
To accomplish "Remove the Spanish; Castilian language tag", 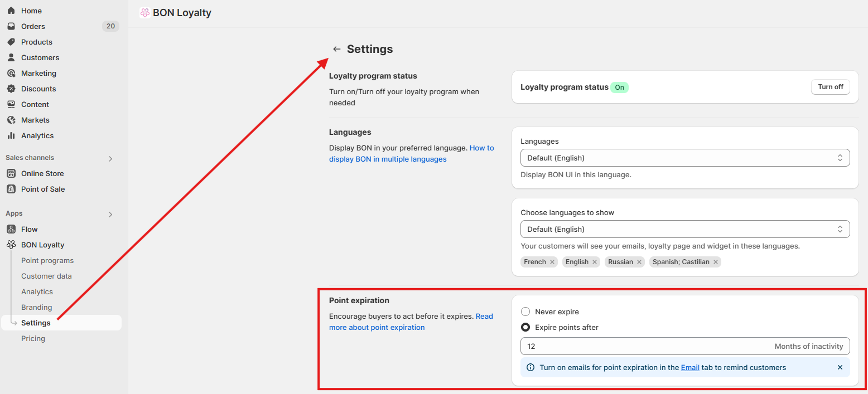I will coord(716,262).
